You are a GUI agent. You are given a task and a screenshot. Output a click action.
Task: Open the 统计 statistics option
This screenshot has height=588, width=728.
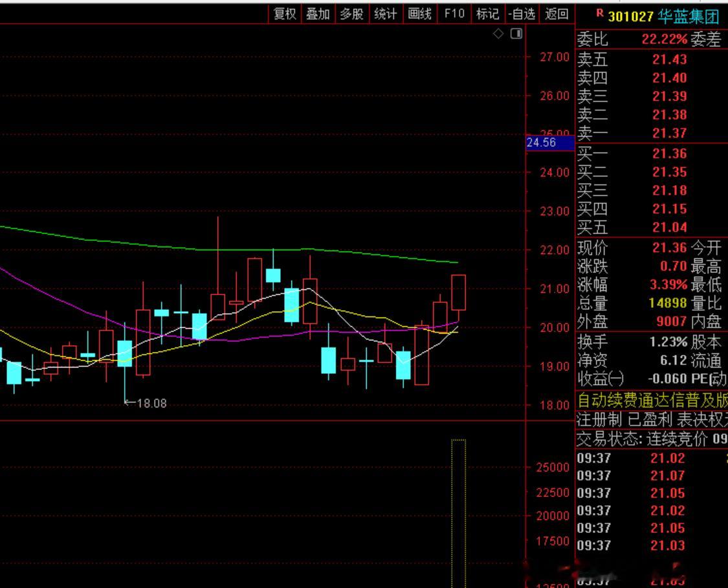386,14
